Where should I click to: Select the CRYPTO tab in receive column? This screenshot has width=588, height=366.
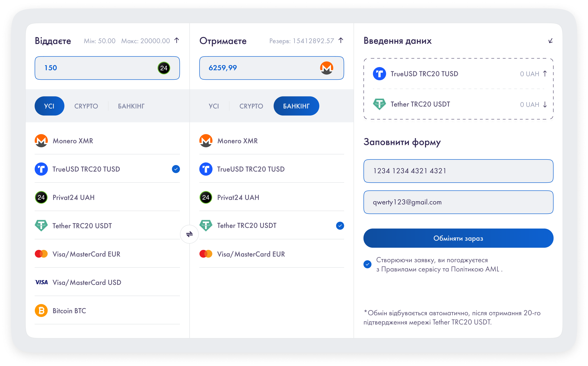coord(251,106)
